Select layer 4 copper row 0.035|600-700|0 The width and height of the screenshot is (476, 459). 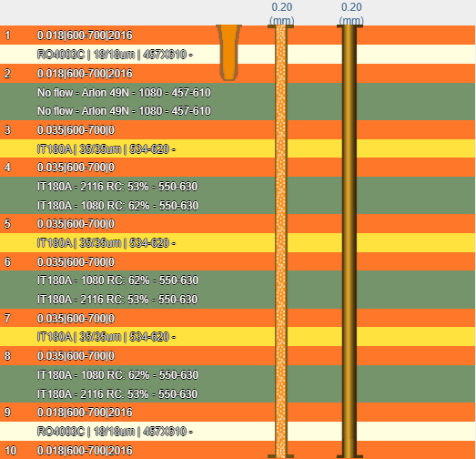(x=238, y=167)
